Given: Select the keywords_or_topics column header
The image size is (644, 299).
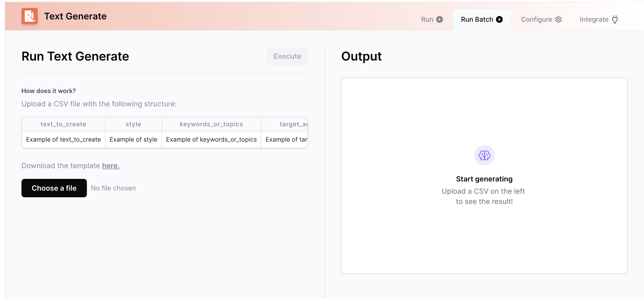Looking at the screenshot, I should coord(211,124).
